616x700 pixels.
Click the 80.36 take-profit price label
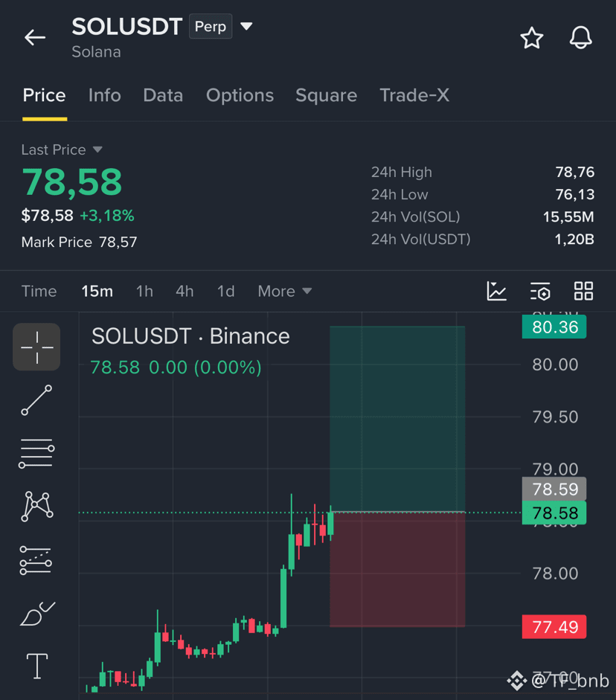point(554,327)
